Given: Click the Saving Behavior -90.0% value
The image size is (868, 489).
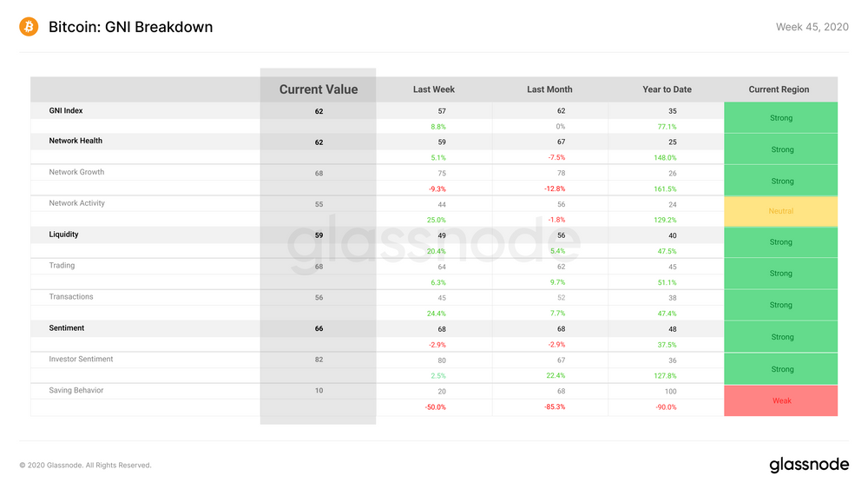Looking at the screenshot, I should tap(666, 407).
